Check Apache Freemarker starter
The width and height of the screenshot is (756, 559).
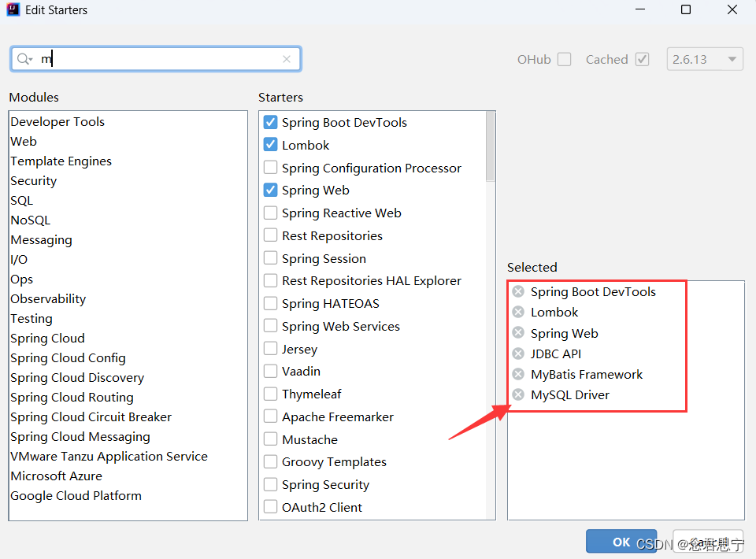click(x=270, y=416)
